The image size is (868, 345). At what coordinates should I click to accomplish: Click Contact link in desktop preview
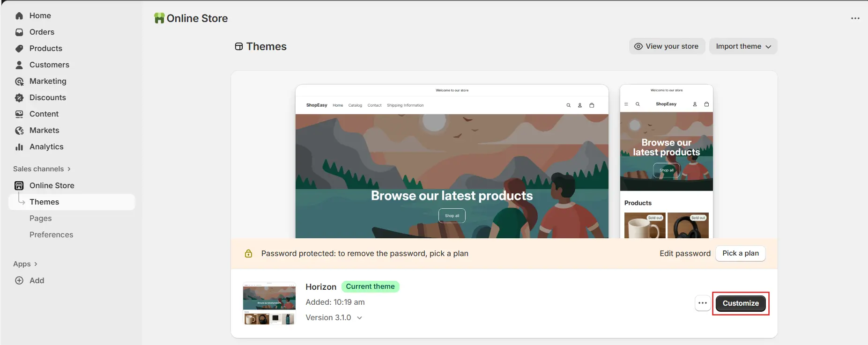(374, 105)
